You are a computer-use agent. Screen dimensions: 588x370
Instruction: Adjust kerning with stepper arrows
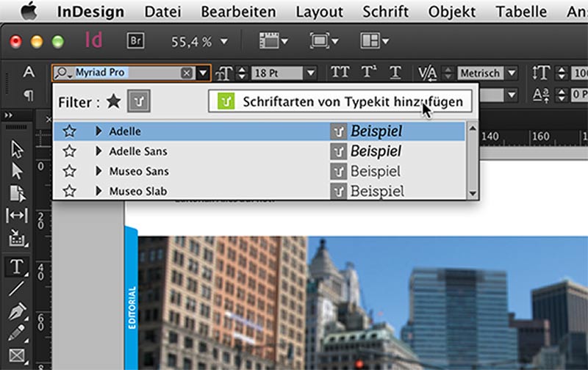448,73
